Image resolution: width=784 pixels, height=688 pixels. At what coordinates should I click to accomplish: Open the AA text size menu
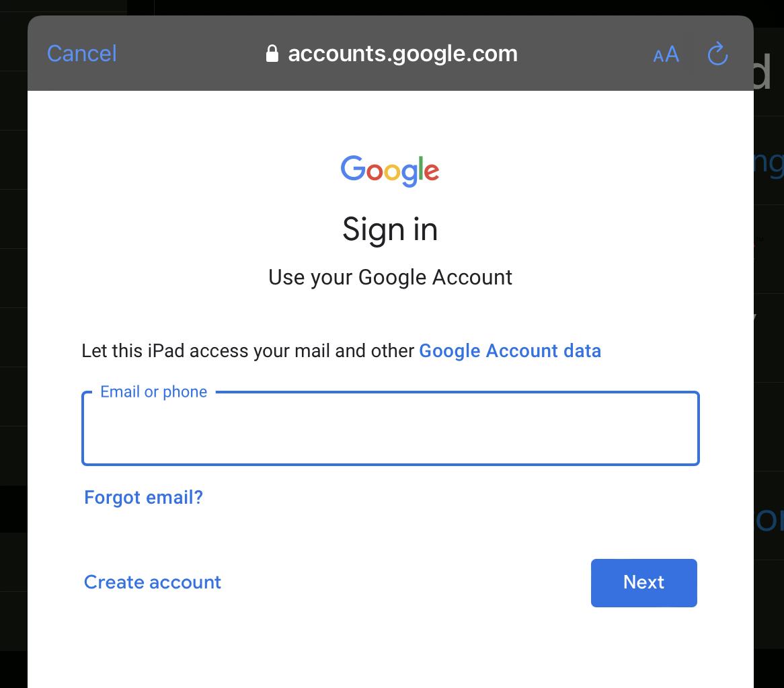[x=666, y=54]
